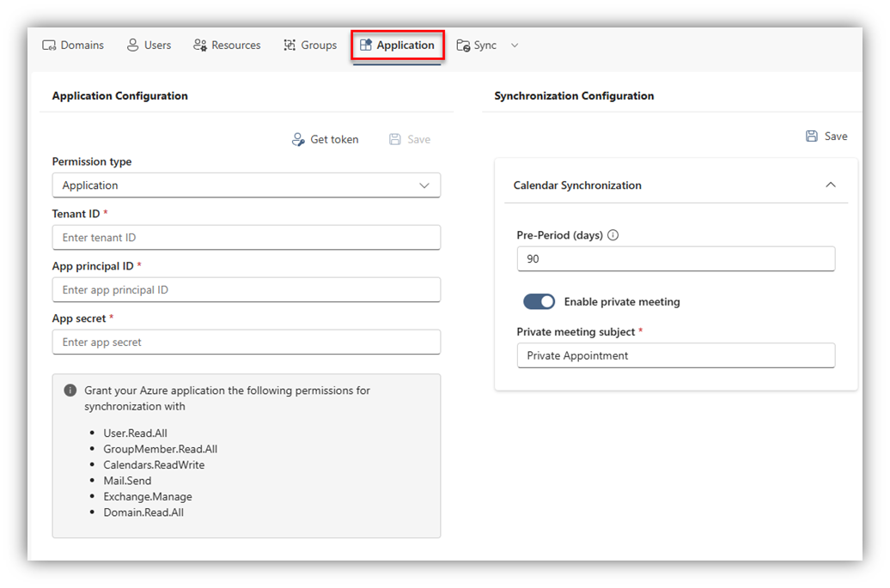
Task: Click the Application Configuration Save button
Action: pos(410,140)
